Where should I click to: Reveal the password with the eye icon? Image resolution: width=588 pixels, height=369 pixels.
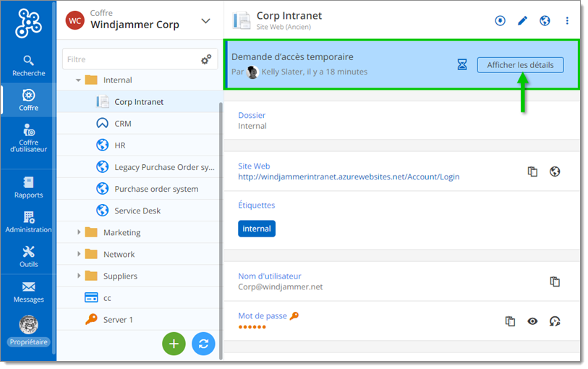(x=532, y=321)
